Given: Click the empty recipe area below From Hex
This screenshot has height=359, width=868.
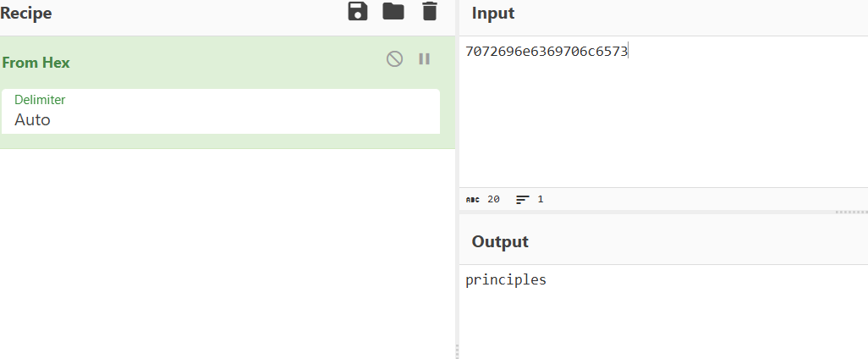Looking at the screenshot, I should (227, 254).
